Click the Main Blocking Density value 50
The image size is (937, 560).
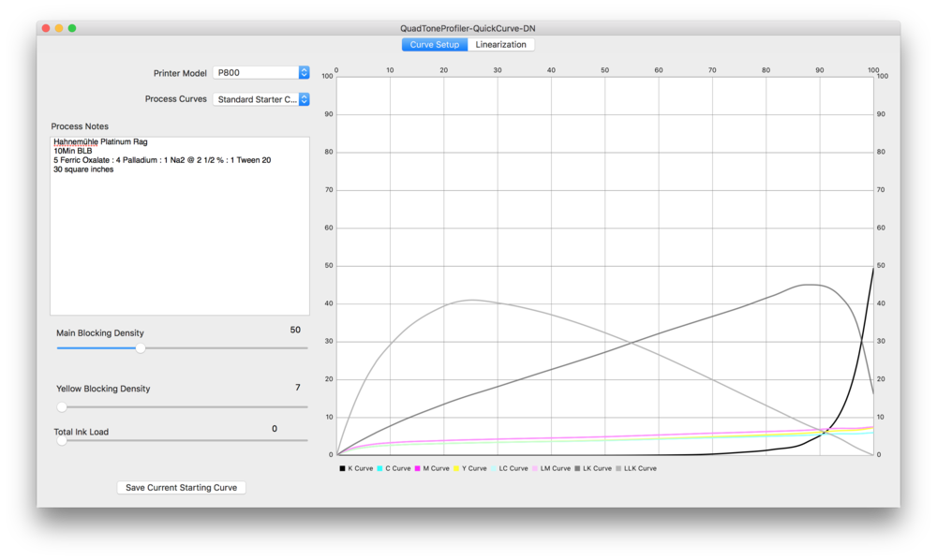coord(295,330)
